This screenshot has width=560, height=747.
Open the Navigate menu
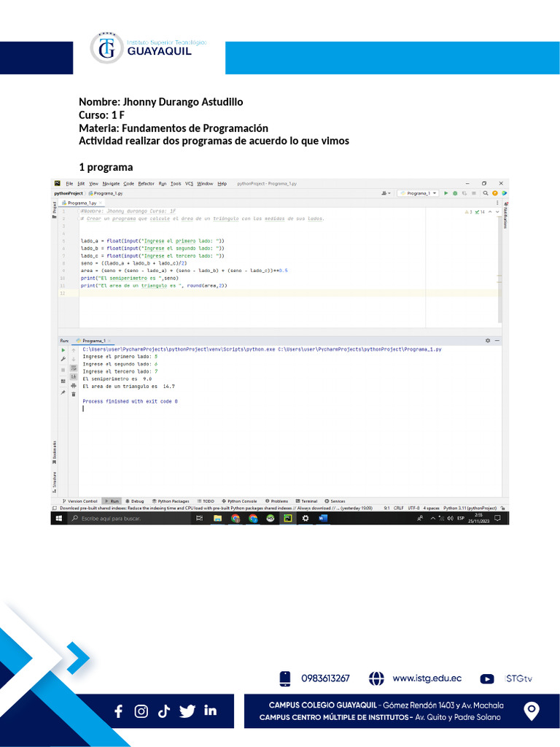click(111, 183)
